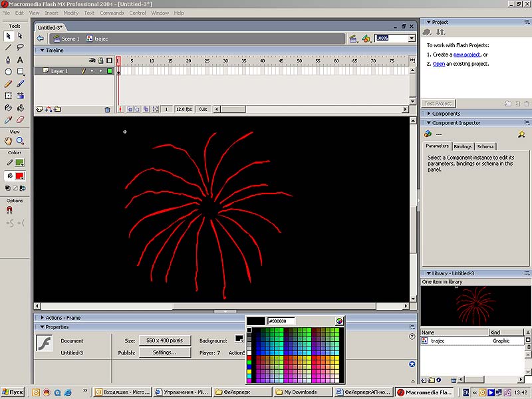The image size is (532, 399).
Task: Open the zoom percentage dropdown
Action: 412,39
